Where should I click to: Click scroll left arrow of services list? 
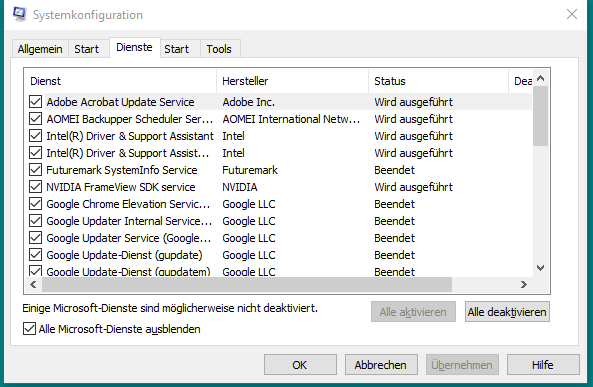tap(33, 284)
